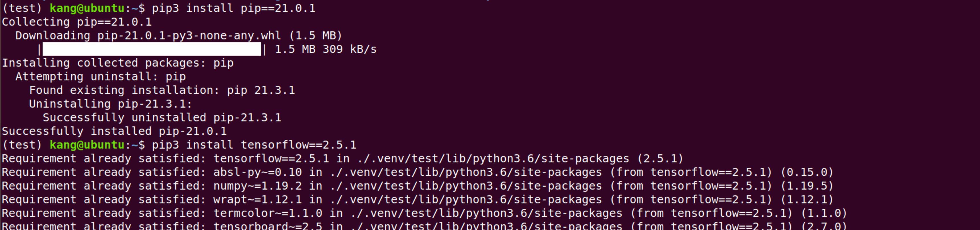This screenshot has width=980, height=230.
Task: Click the 'absl-py~=0.10' requirement text
Action: [x=257, y=172]
